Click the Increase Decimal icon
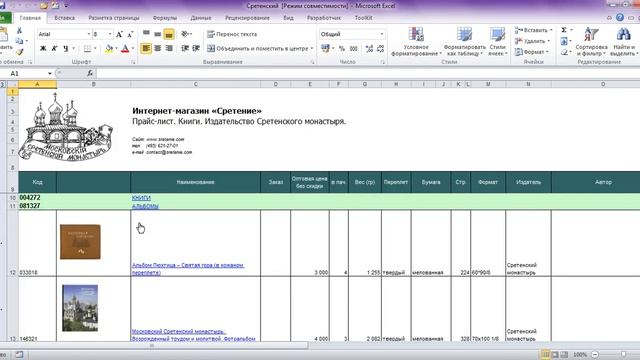This screenshot has height=360, width=640. click(369, 49)
